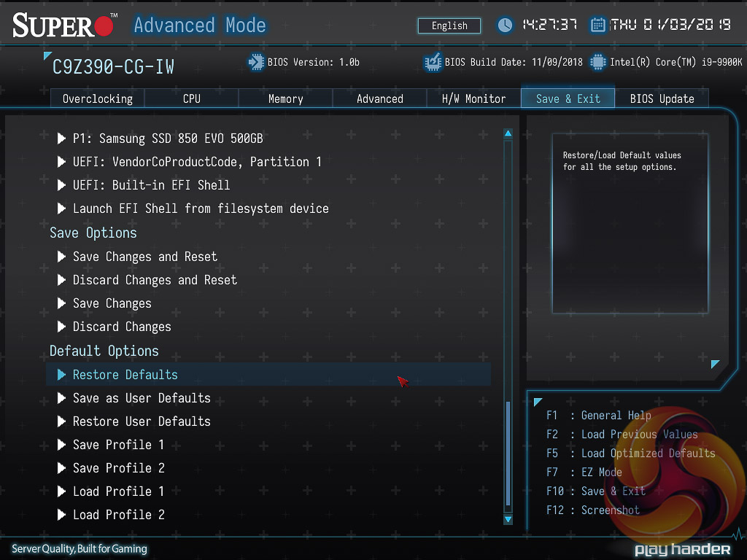Click Load Profile 1
This screenshot has height=560, width=747.
[x=118, y=491]
